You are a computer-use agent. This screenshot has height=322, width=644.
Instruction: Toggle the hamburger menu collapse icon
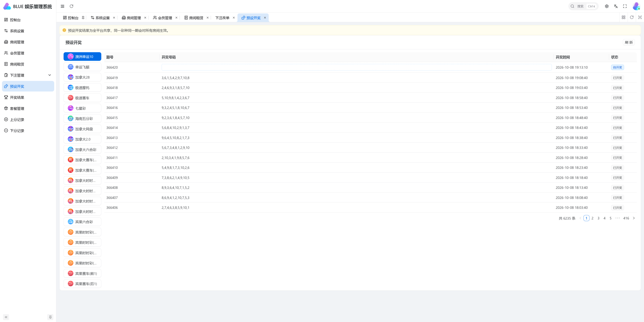pos(62,6)
